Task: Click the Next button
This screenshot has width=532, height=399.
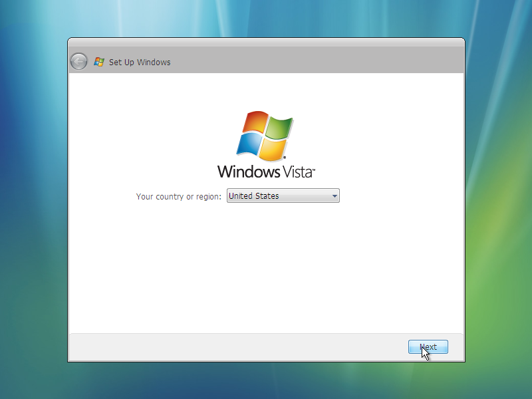Action: coord(428,346)
